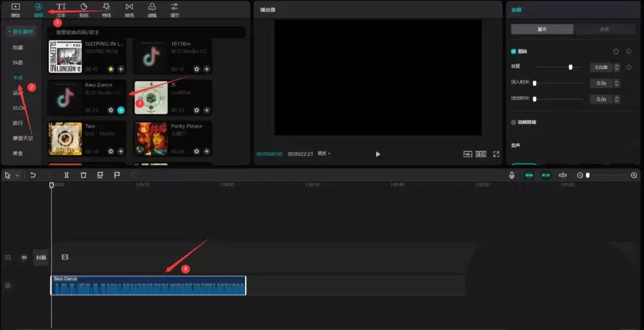The width and height of the screenshot is (644, 330).
Task: Enable the 音频降噪 noise reduction checkbox
Action: point(513,122)
